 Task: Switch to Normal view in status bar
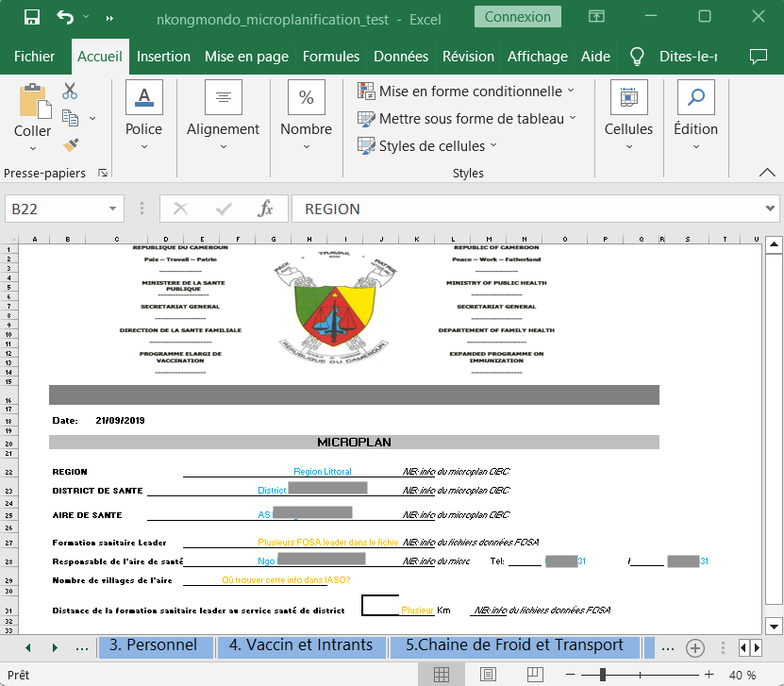coord(441,675)
